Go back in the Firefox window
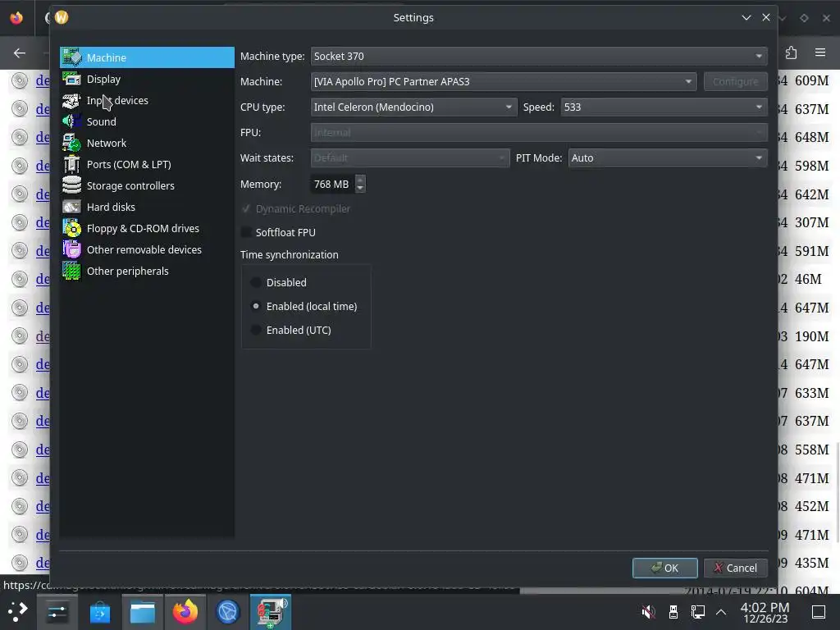 pyautogui.click(x=20, y=52)
